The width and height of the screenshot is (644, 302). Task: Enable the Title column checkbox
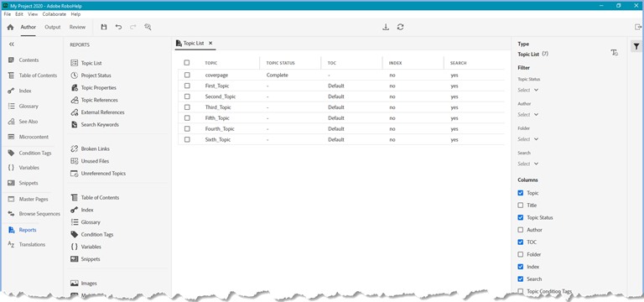tap(521, 205)
